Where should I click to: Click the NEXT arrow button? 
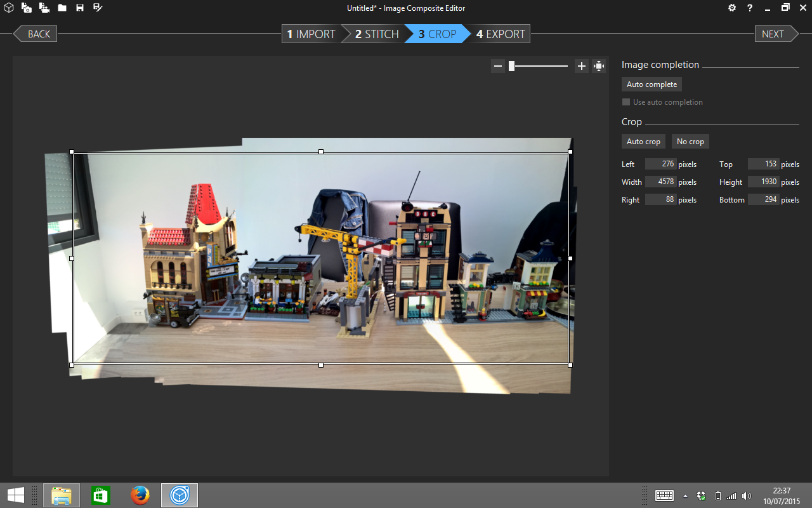776,34
